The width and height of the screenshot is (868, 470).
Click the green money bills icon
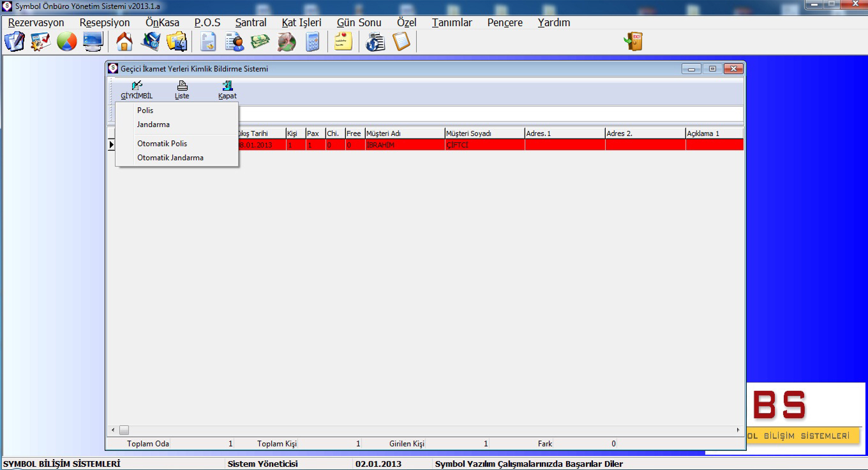[260, 42]
